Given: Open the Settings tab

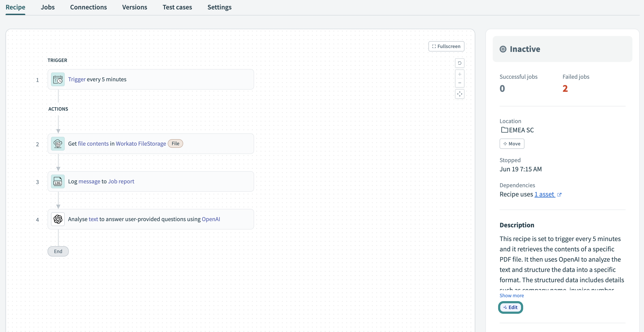Looking at the screenshot, I should tap(219, 7).
